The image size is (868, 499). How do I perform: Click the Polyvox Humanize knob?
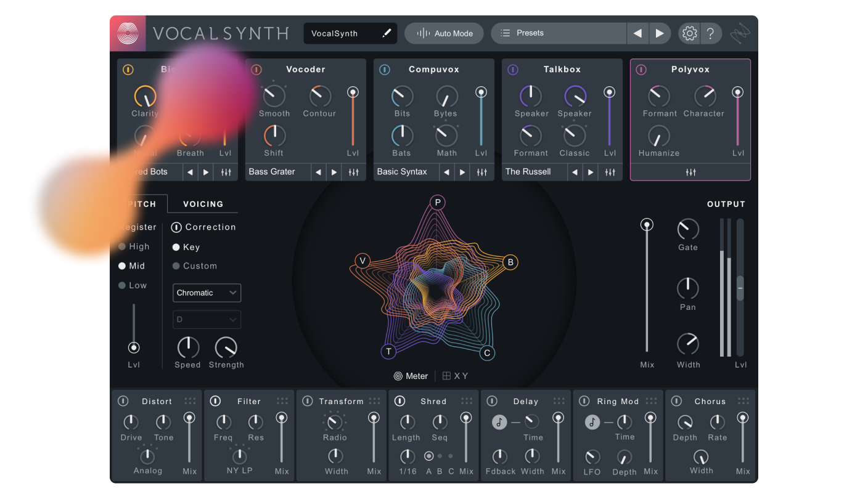coord(659,136)
